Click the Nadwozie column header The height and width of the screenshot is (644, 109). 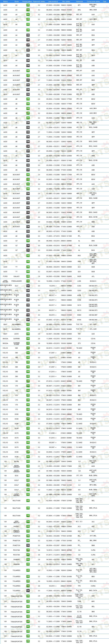tap(79, 2)
